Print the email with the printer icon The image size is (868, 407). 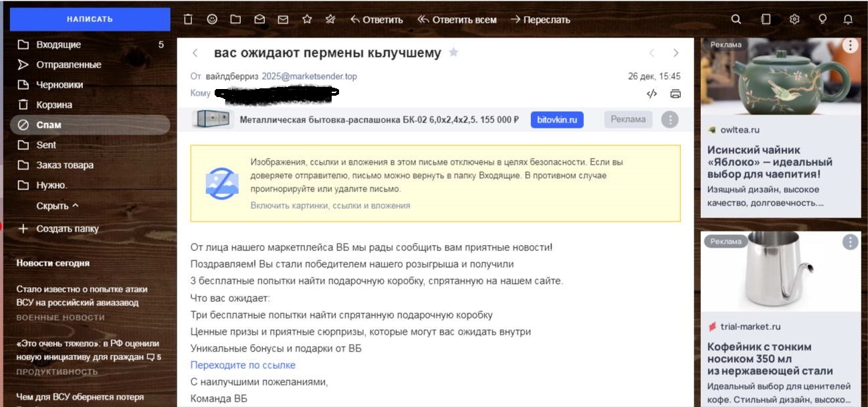675,94
